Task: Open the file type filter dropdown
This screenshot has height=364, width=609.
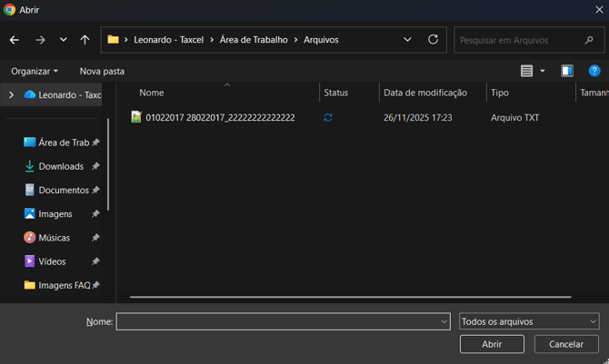Action: [x=529, y=321]
